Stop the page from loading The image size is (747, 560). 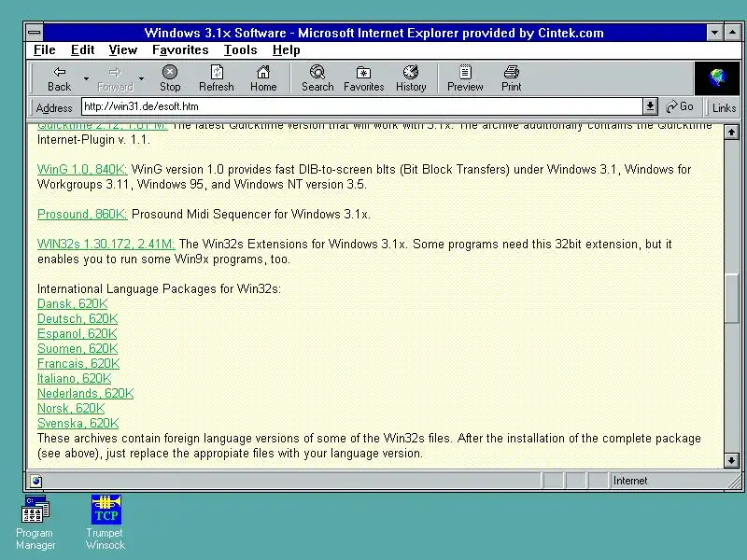pos(170,78)
